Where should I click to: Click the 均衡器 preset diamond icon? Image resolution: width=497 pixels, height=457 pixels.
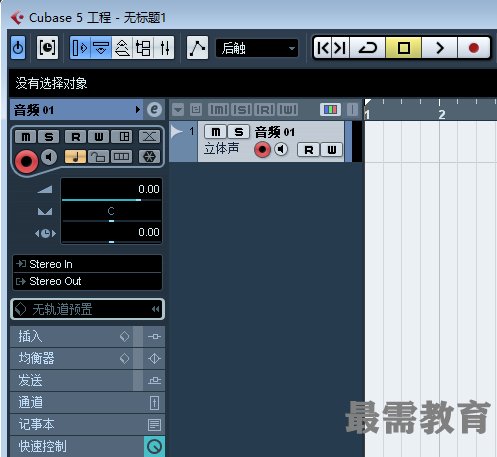pos(124,358)
